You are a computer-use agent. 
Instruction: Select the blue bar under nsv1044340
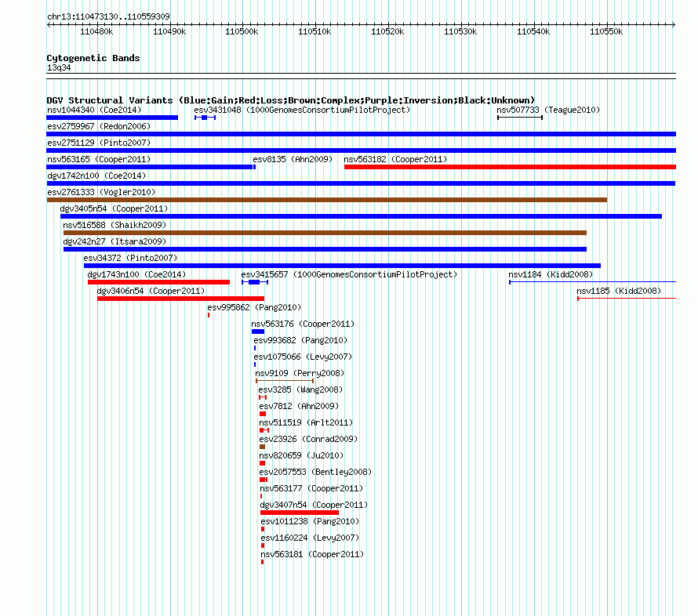tap(112, 118)
